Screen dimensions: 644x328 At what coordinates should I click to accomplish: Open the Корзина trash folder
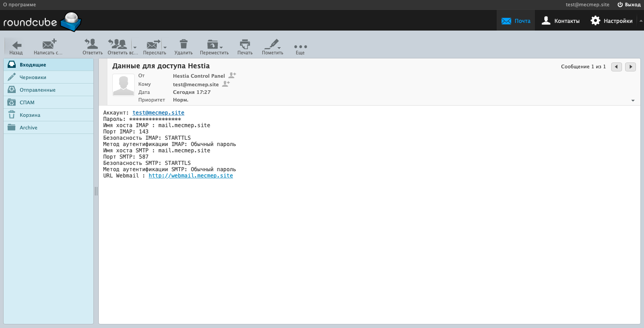(49, 115)
